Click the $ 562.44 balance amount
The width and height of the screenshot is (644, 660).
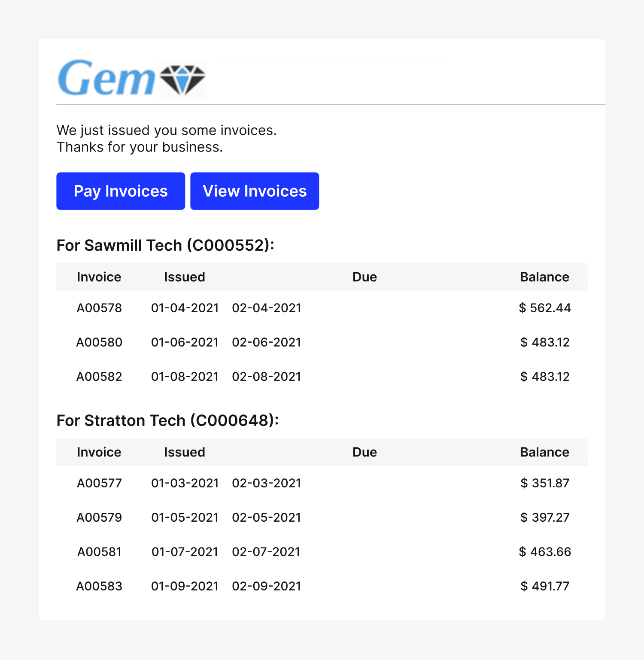(x=545, y=308)
